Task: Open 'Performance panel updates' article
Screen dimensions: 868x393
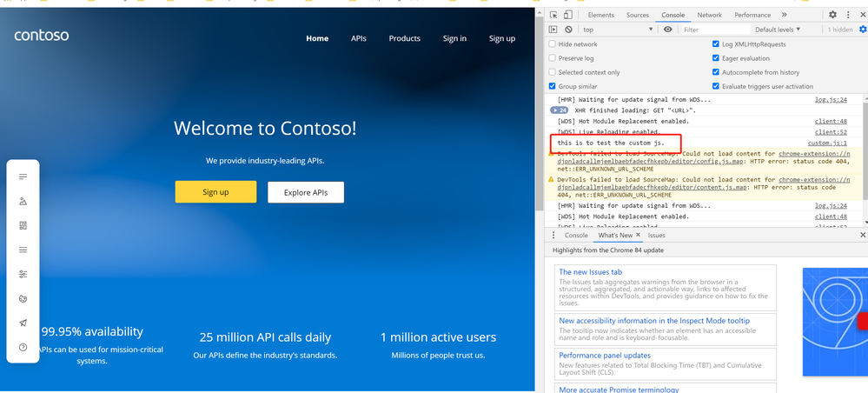Action: pyautogui.click(x=605, y=356)
